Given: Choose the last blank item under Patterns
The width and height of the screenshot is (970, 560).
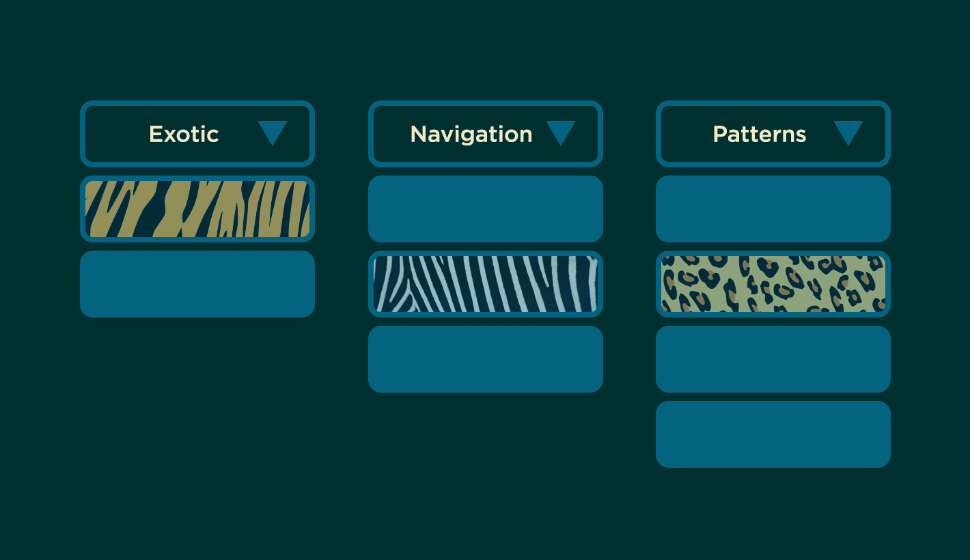Looking at the screenshot, I should pyautogui.click(x=773, y=434).
